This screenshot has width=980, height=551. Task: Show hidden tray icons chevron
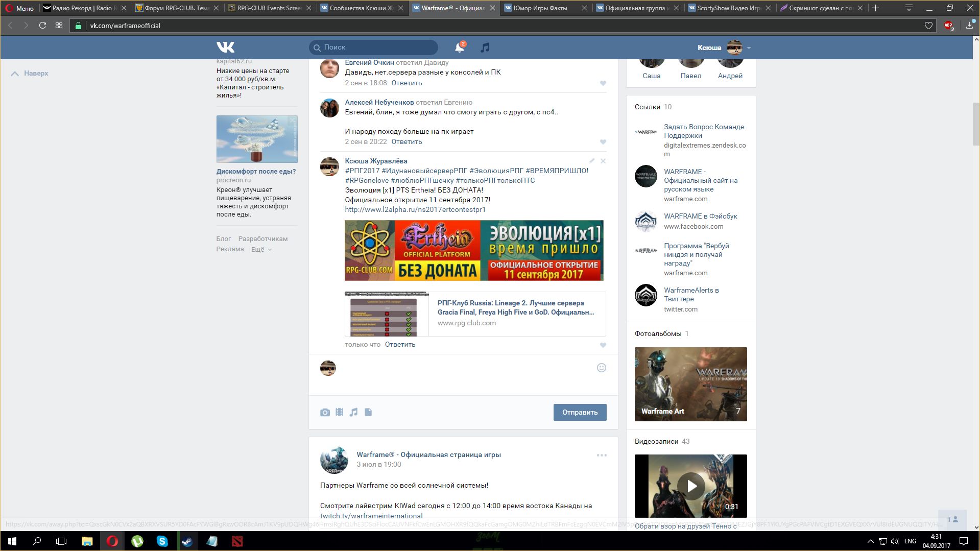coord(870,541)
